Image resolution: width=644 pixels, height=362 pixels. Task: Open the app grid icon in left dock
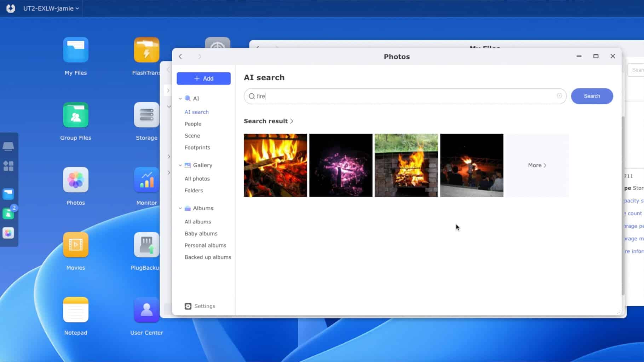pos(8,166)
